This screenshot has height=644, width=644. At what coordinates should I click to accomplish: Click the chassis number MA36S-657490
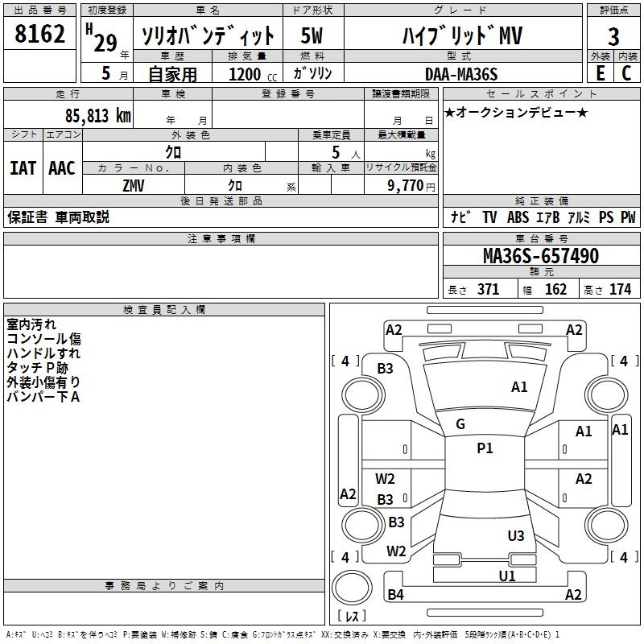(x=540, y=256)
